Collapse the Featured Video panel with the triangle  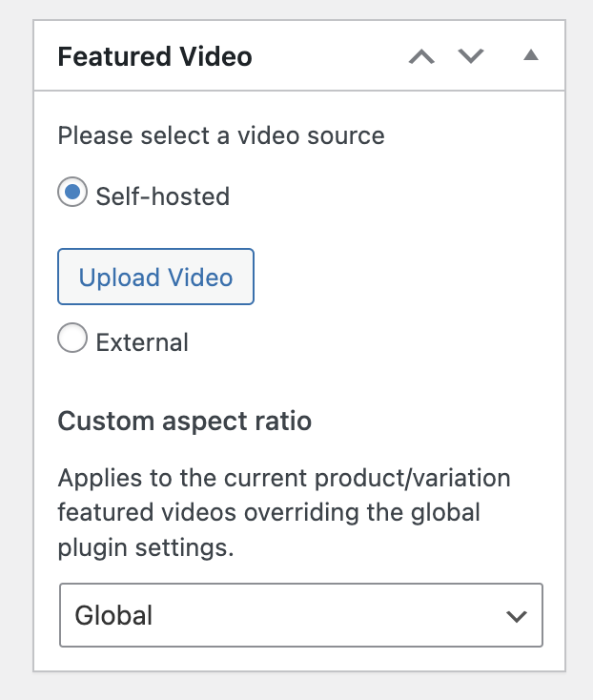click(531, 56)
